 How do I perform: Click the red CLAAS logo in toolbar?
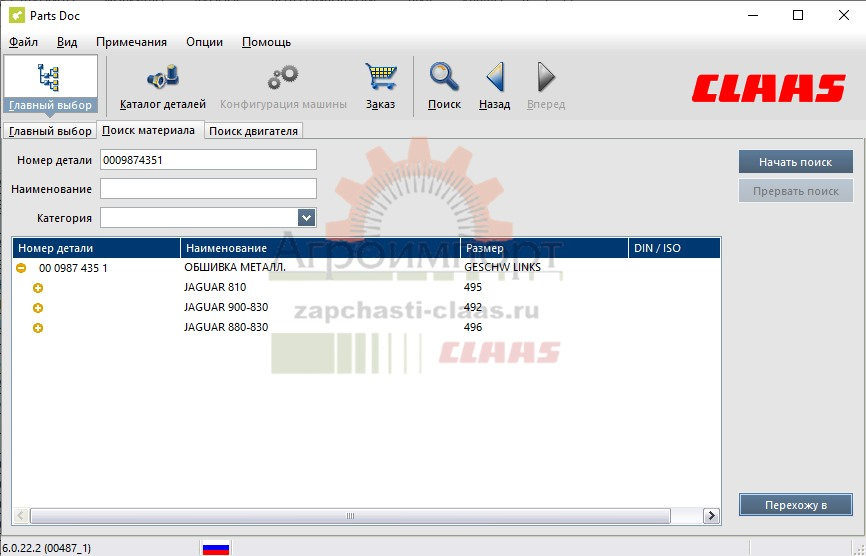[x=768, y=88]
